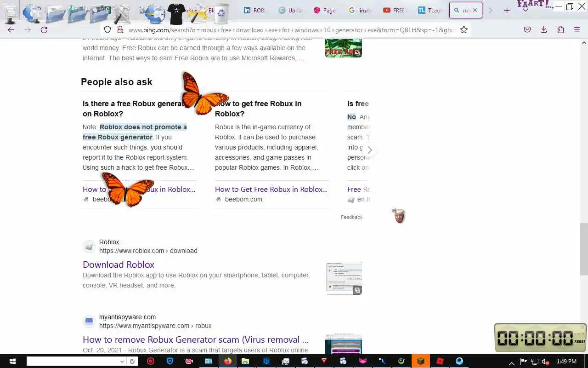The image size is (588, 368).
Task: Click the flag notification tray icon
Action: coord(523,362)
